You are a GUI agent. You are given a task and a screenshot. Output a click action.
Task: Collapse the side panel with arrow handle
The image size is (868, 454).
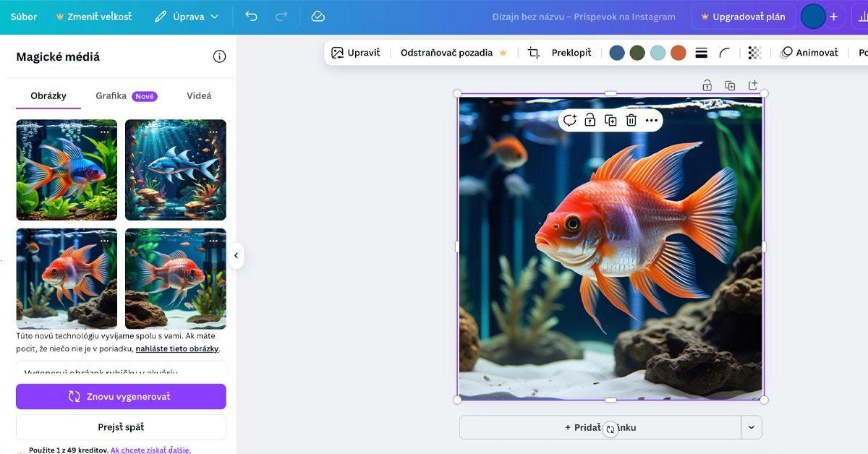236,255
